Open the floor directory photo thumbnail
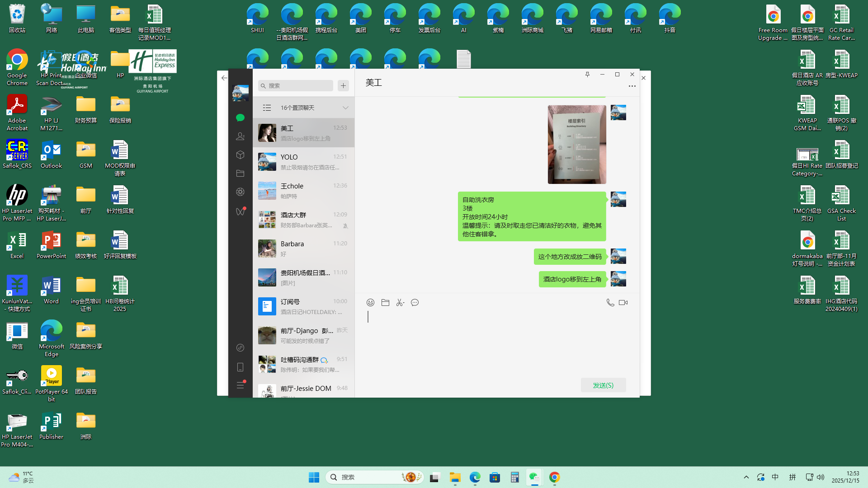 (577, 145)
